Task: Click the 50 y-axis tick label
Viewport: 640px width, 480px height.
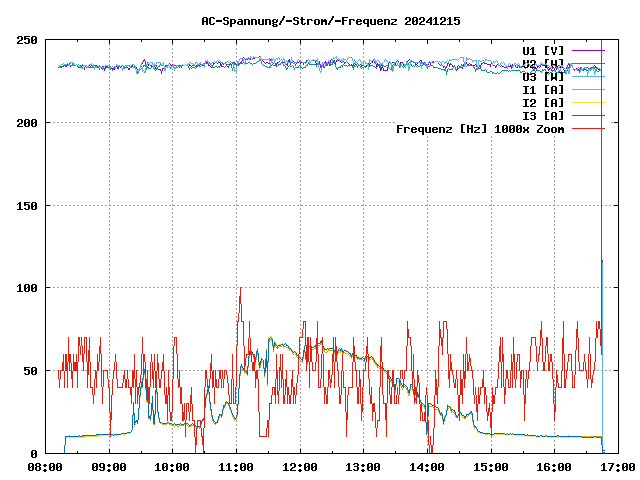Action: coord(30,371)
